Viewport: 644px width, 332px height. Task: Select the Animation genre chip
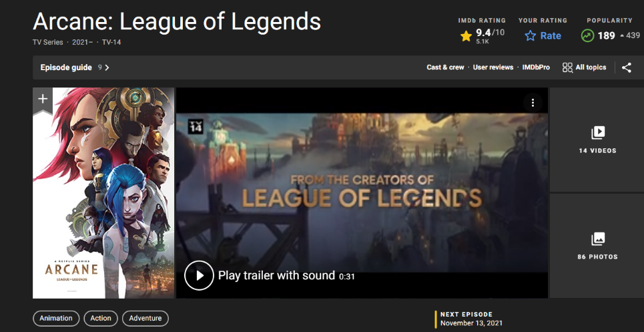point(56,318)
